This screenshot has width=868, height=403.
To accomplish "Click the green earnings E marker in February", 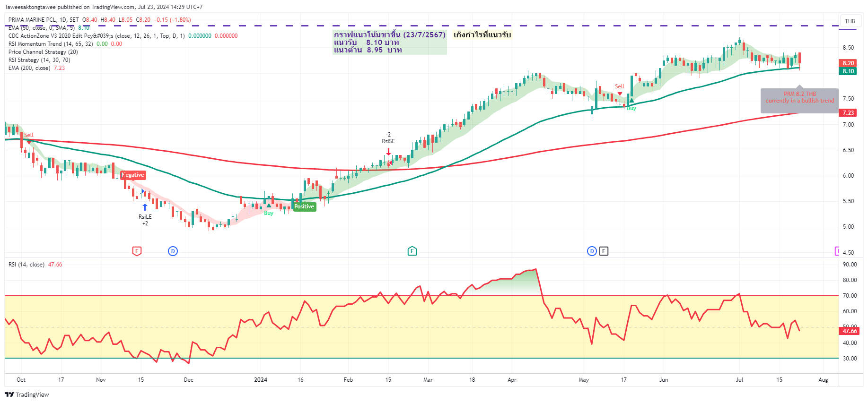I will 412,251.
